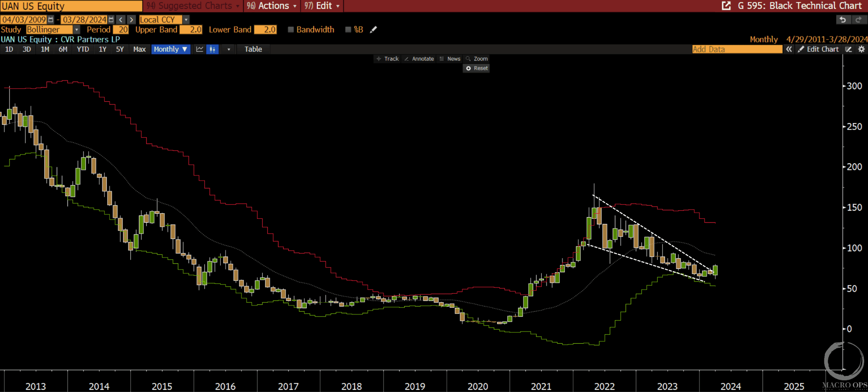Select the 1Y range tab
The height and width of the screenshot is (392, 868).
coord(103,49)
